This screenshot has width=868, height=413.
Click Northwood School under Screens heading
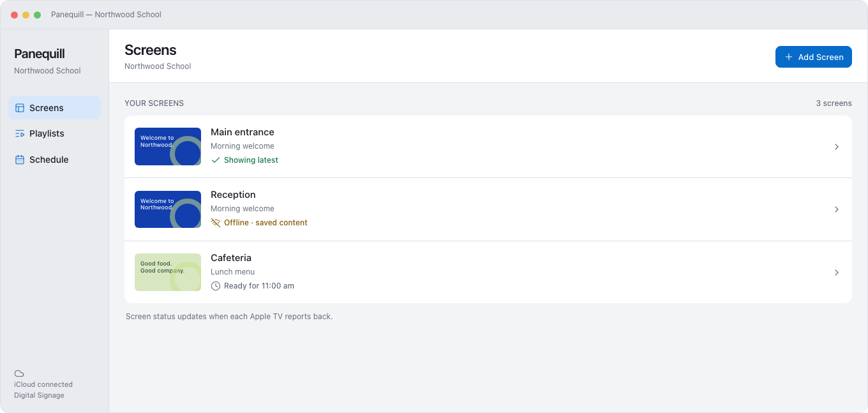(158, 66)
